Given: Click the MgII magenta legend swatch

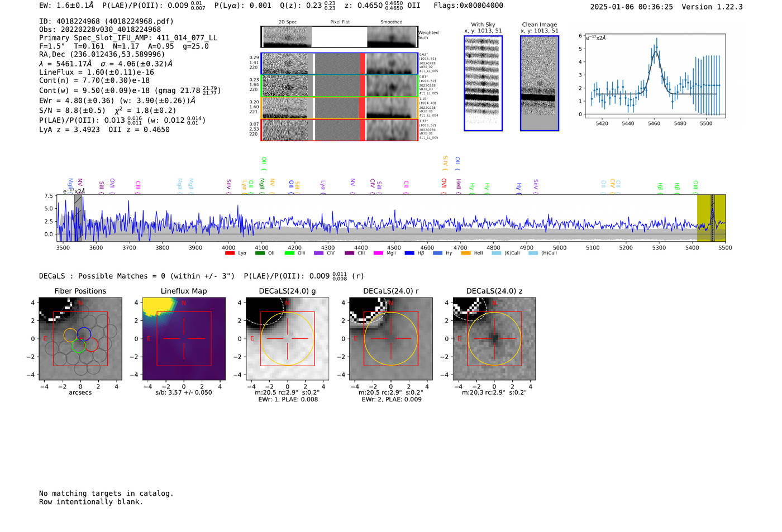Looking at the screenshot, I should [378, 253].
